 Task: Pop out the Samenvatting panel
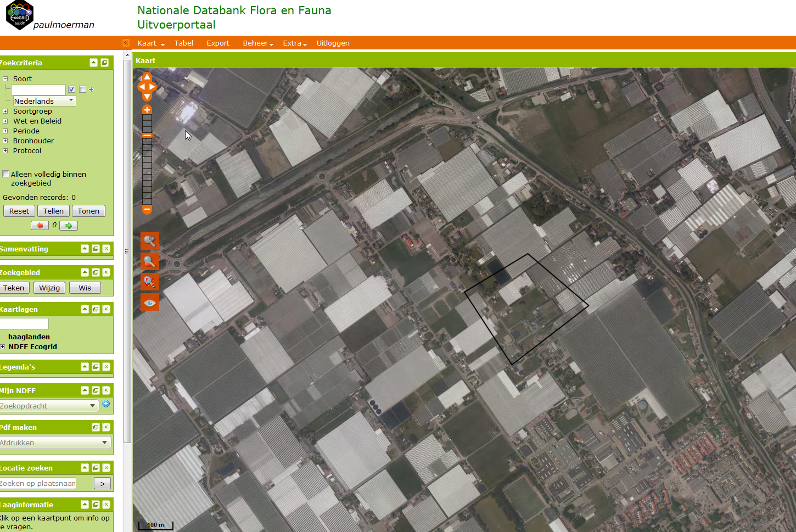[x=96, y=249]
